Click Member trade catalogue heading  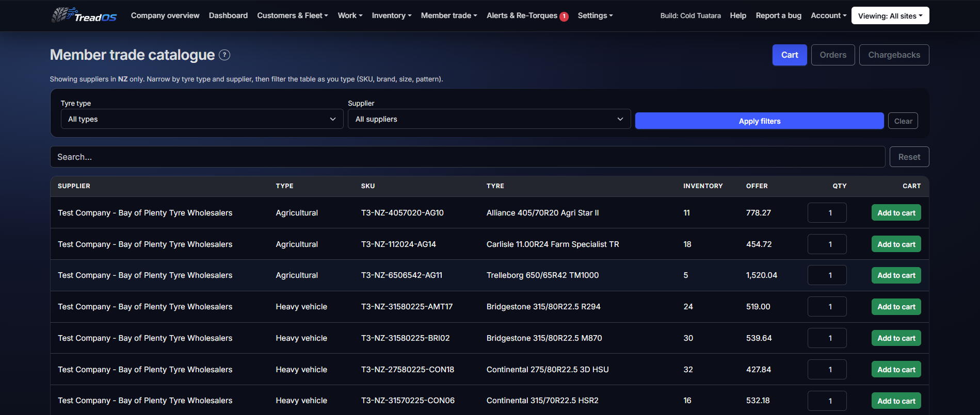click(132, 55)
